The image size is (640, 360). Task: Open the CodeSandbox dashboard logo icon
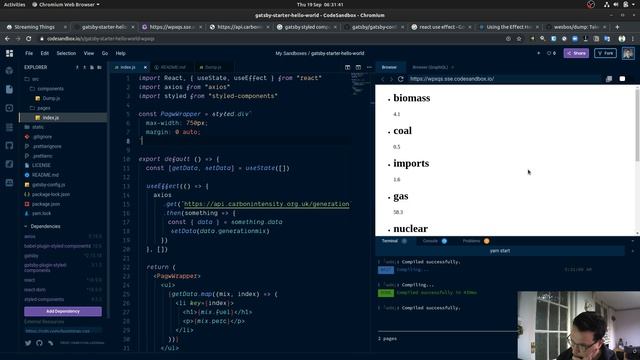coord(9,53)
